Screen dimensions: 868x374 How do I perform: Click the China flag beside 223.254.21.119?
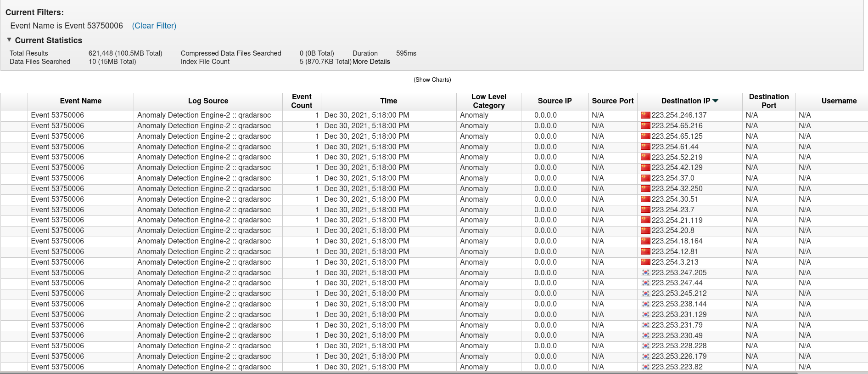(645, 220)
